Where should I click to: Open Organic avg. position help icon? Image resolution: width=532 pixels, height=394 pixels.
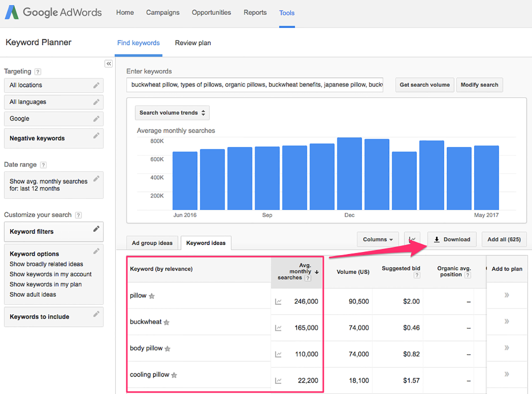pyautogui.click(x=467, y=275)
